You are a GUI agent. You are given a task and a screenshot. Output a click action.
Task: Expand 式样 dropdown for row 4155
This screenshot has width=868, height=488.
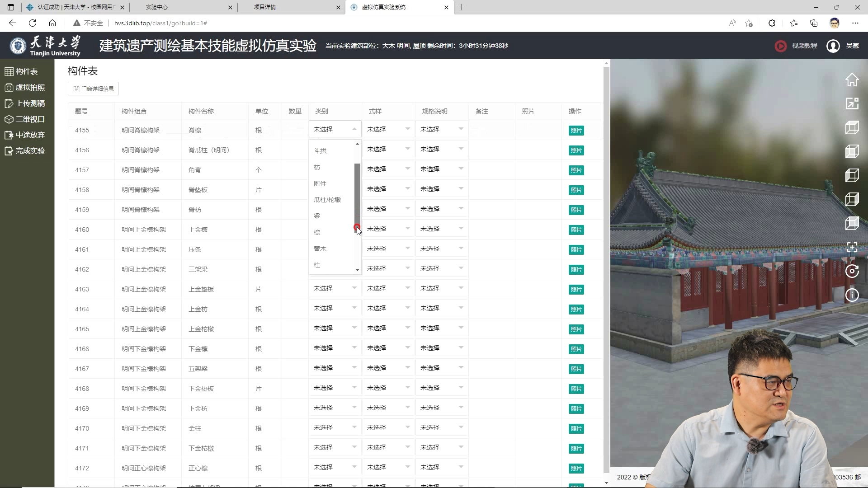(x=388, y=129)
